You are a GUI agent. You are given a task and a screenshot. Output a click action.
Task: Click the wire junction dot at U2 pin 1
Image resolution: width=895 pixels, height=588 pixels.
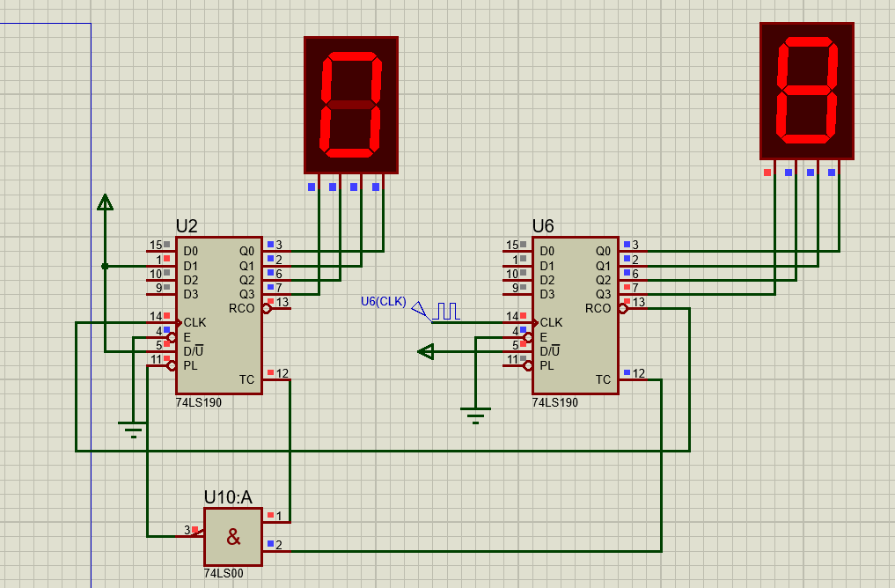pos(105,266)
